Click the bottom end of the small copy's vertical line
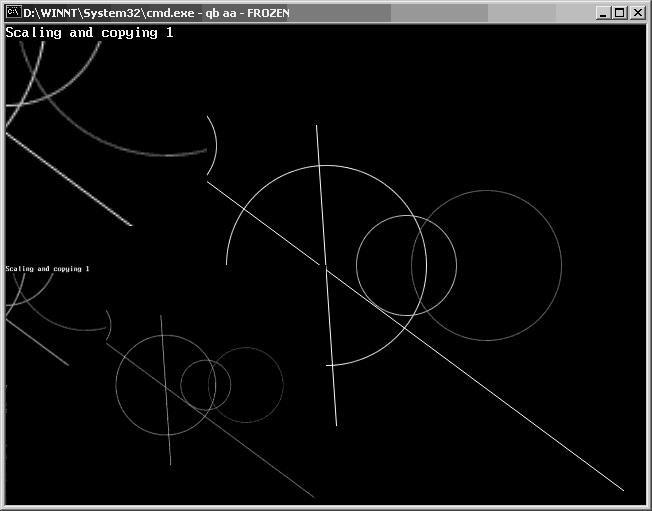 170,463
